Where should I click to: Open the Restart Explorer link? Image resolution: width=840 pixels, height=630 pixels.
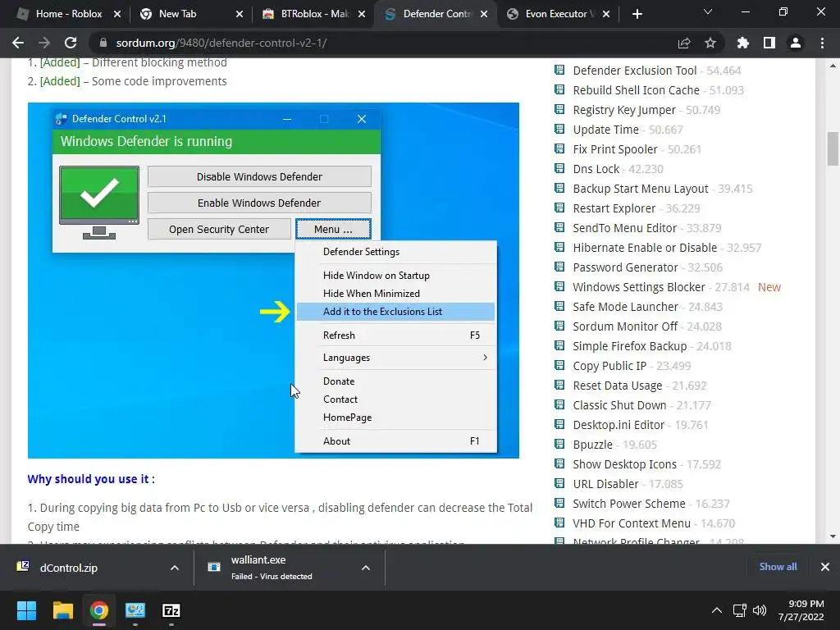click(x=614, y=208)
